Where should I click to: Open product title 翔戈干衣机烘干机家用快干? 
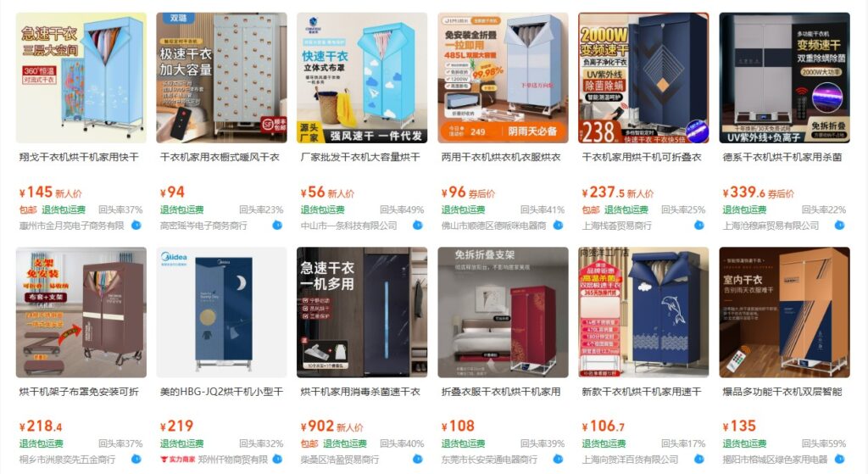click(x=79, y=157)
